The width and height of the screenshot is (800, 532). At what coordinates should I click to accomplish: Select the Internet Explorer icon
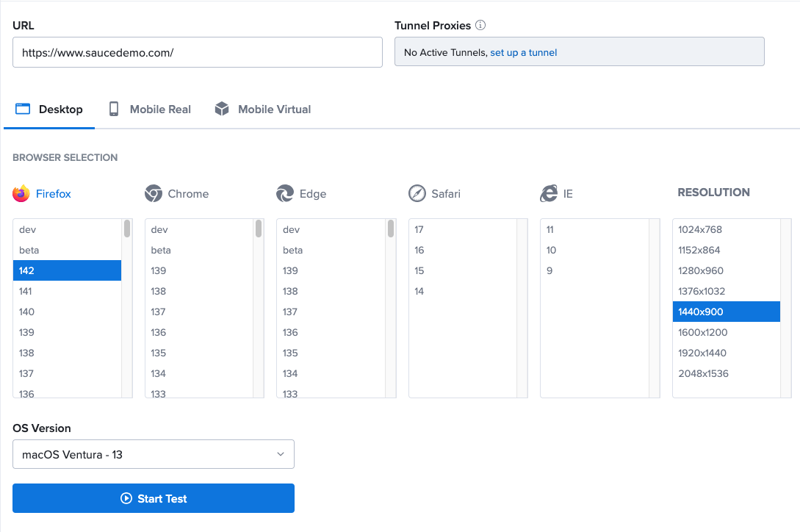pos(549,194)
